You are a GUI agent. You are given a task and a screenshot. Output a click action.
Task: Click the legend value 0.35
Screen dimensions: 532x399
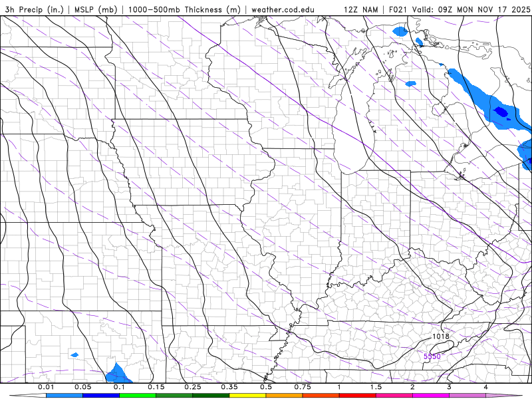tap(229, 387)
